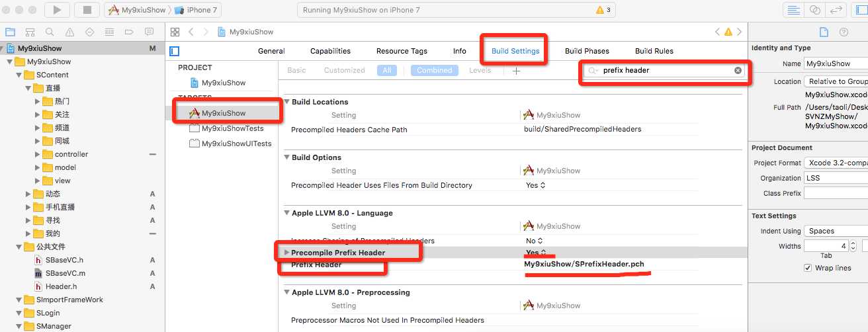Open the Indent Using Spaces dropdown

pos(836,231)
